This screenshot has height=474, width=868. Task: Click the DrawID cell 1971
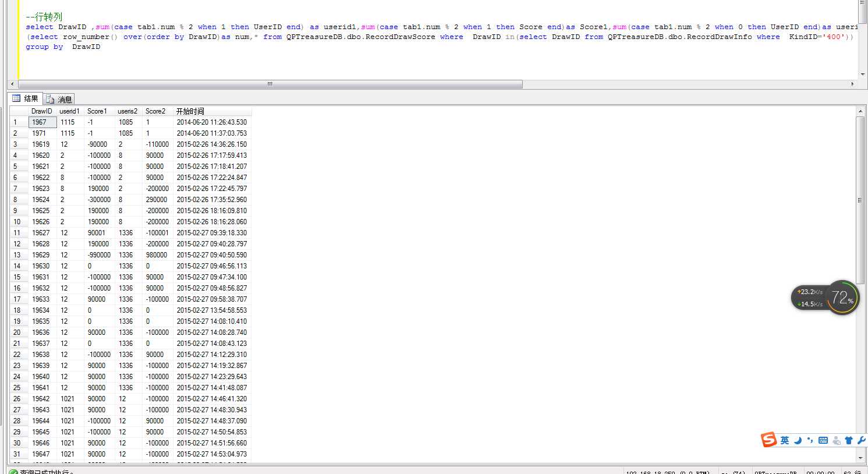click(42, 133)
